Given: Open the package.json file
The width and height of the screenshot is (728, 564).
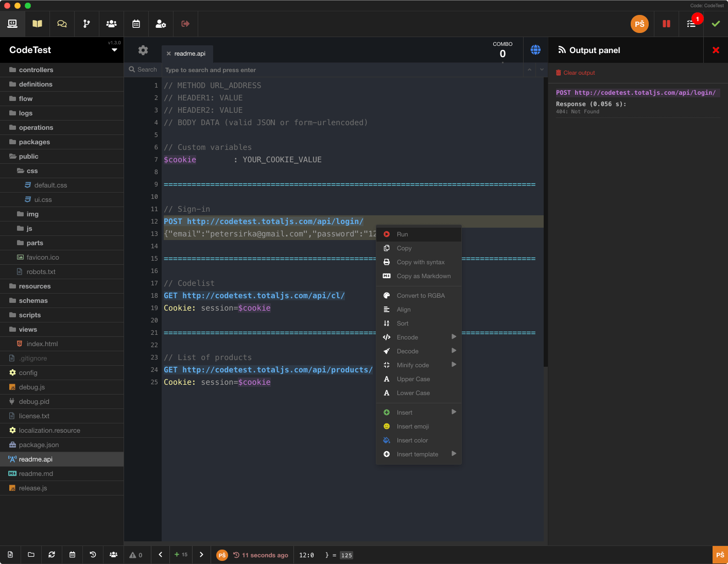Looking at the screenshot, I should [62, 445].
